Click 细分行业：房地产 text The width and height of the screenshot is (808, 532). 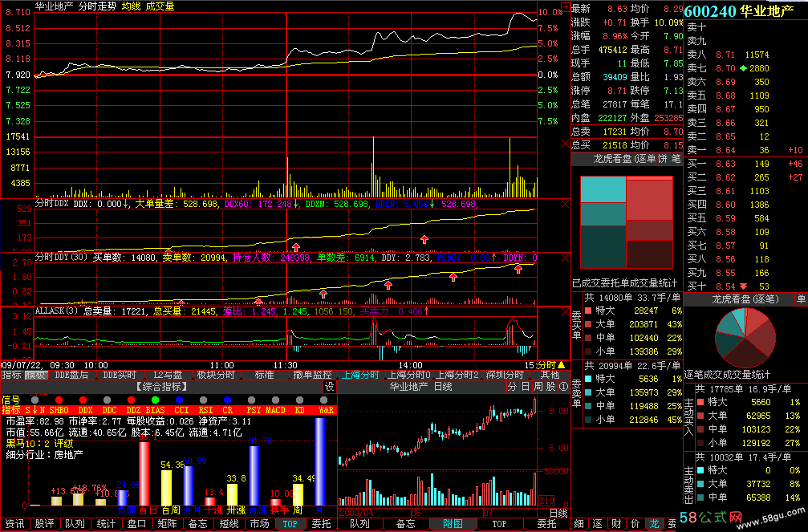(x=44, y=455)
